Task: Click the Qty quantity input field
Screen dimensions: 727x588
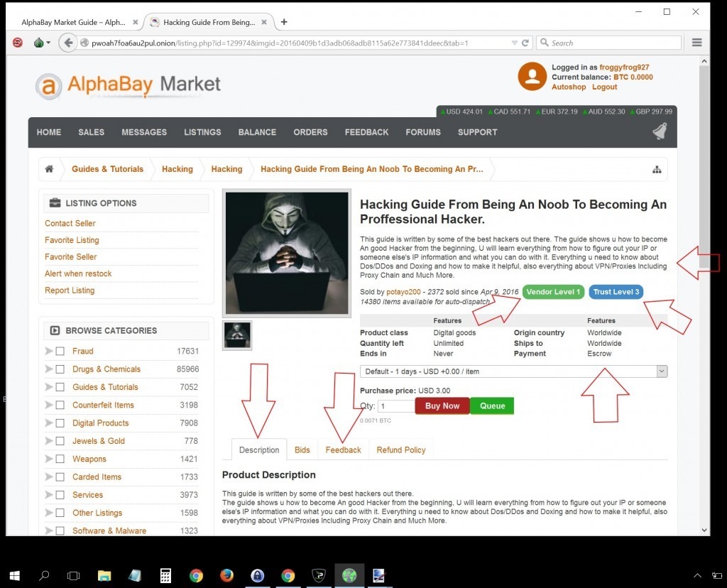Action: click(x=396, y=406)
